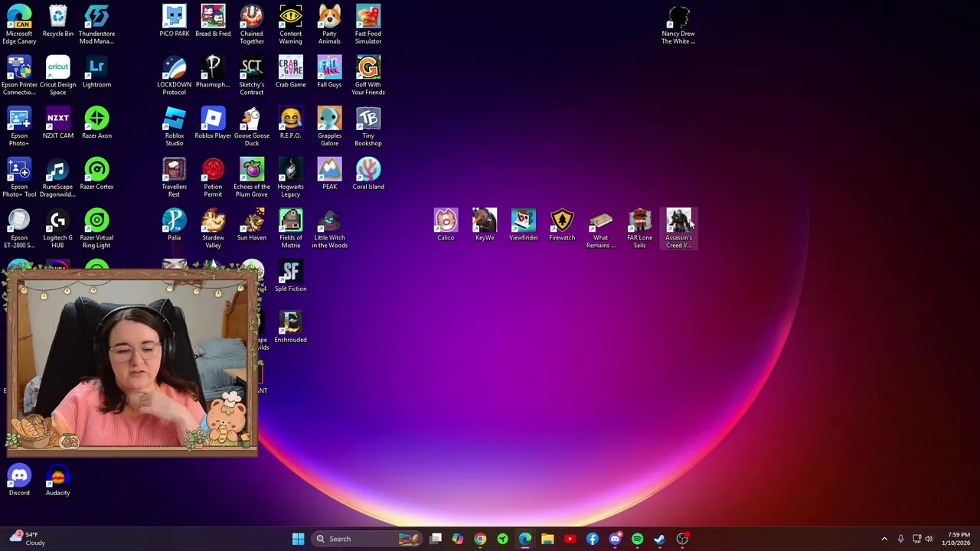Screen dimensions: 980x551
Task: Click the Stardew Valley shortcut
Action: tap(213, 229)
